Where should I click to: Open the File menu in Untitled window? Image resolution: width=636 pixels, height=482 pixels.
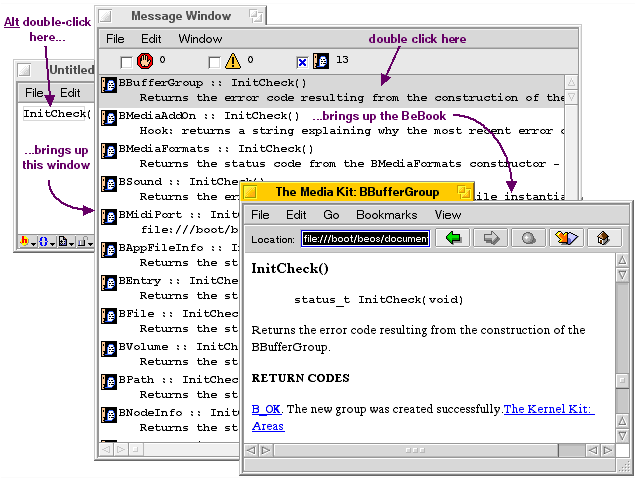pos(34,93)
